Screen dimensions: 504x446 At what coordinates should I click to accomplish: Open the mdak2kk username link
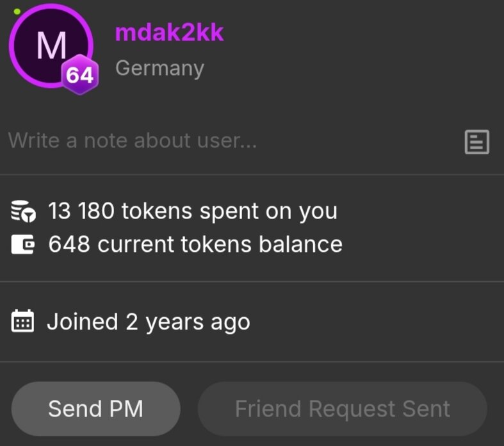click(169, 32)
